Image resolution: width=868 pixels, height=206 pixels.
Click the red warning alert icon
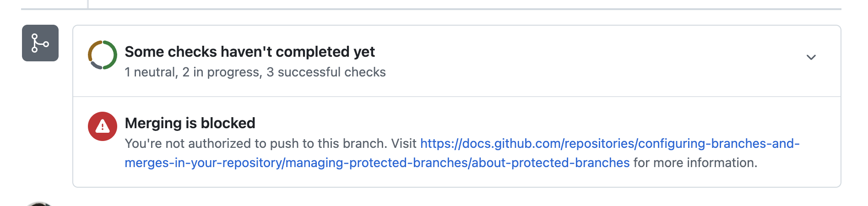tap(103, 126)
